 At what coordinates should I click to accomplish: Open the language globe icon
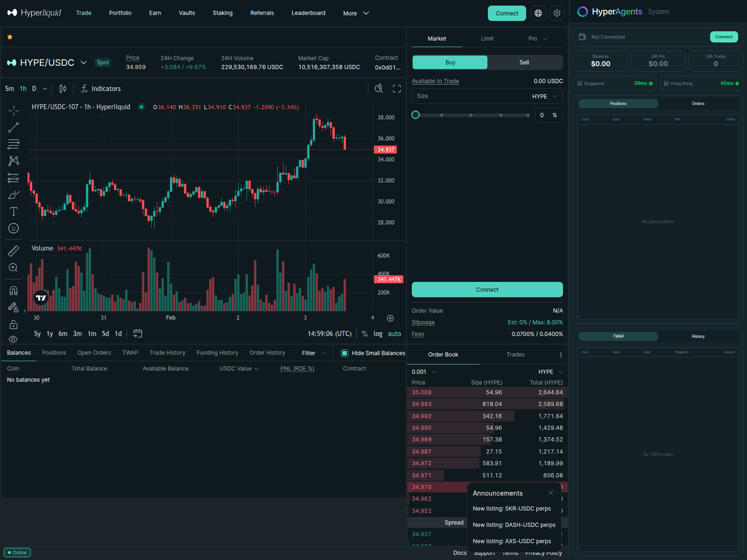[538, 13]
